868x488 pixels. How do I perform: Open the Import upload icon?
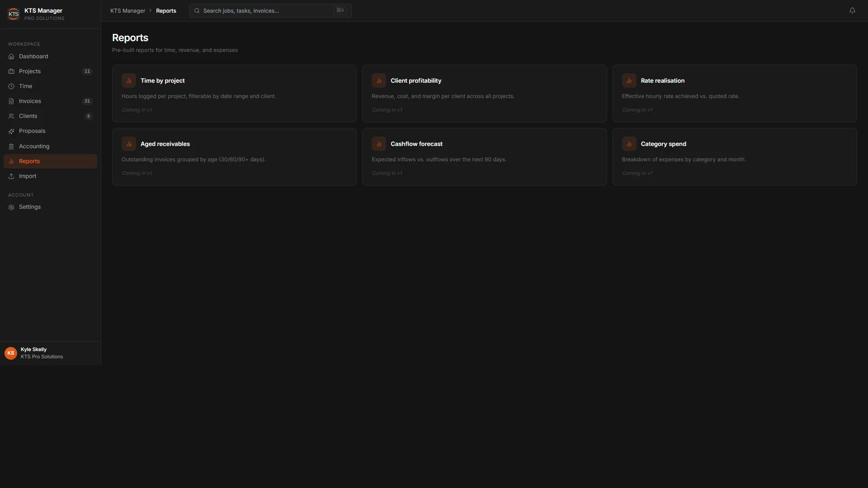11,176
